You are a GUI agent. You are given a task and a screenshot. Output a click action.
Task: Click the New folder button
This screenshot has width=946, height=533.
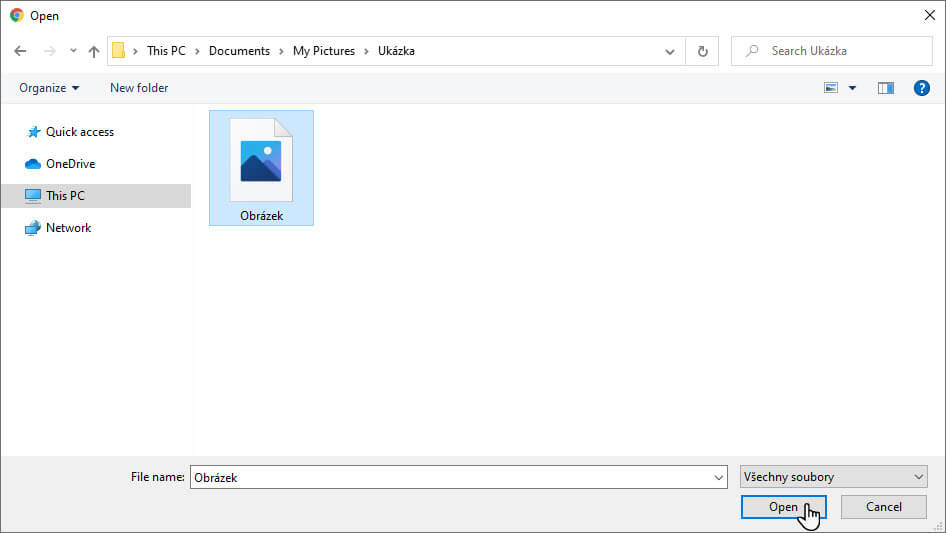click(x=139, y=88)
